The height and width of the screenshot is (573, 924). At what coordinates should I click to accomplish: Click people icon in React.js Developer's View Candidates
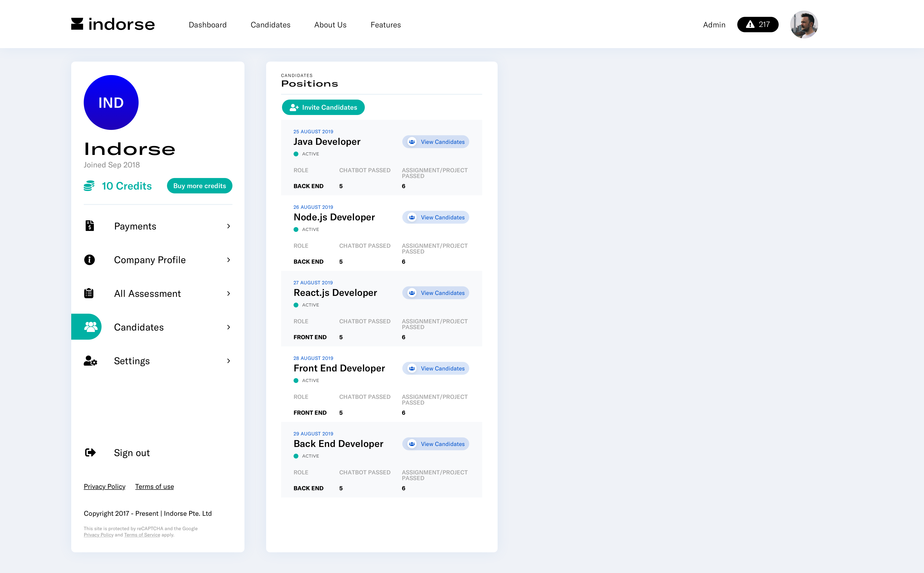(412, 293)
